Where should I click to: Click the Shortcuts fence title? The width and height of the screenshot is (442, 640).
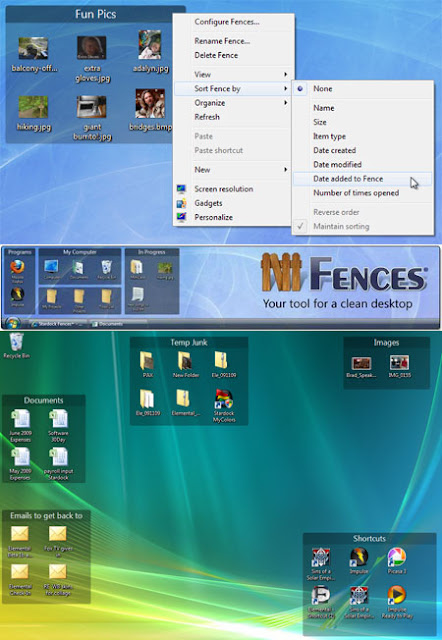click(x=369, y=538)
